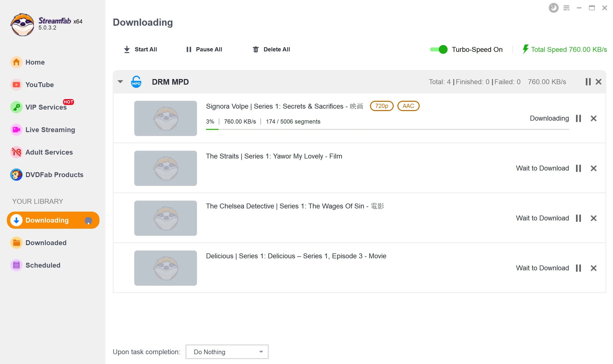Select the Scheduled library section
613x364 pixels.
(x=43, y=265)
